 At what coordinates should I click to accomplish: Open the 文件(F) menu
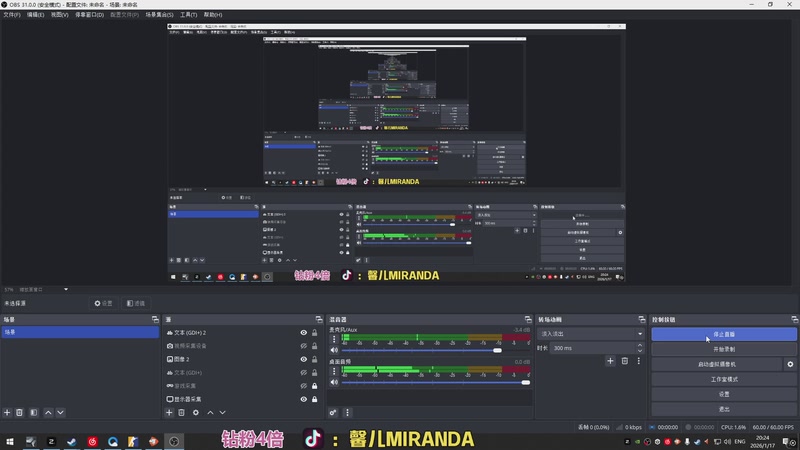12,15
